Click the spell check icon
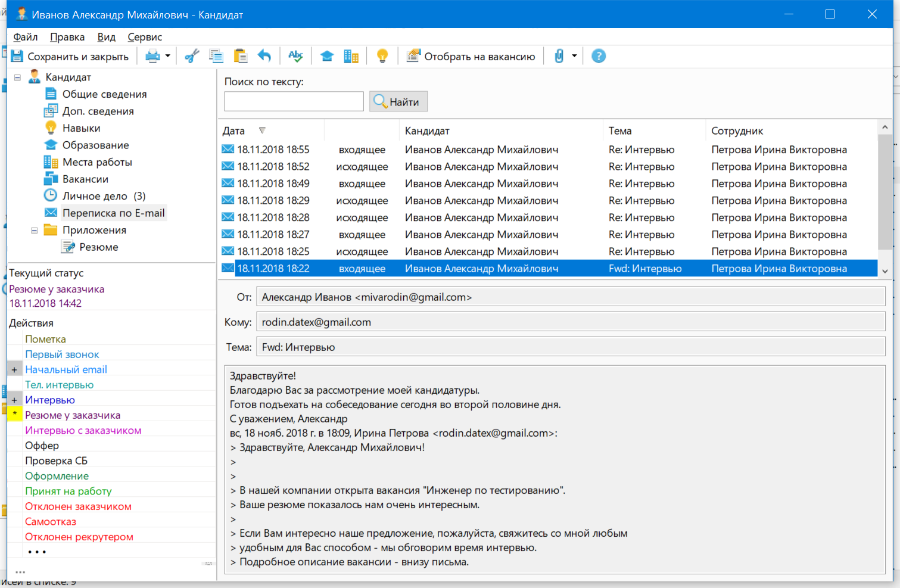The image size is (900, 588). (295, 57)
